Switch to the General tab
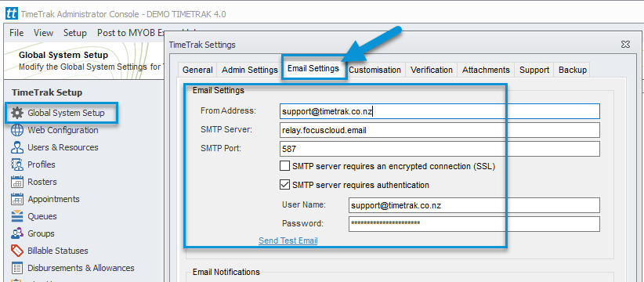 pos(197,70)
